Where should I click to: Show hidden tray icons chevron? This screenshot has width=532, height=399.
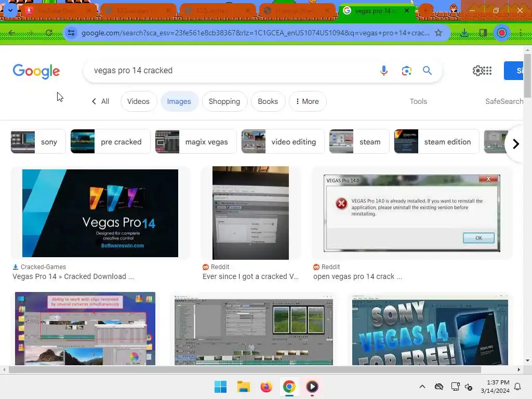click(x=422, y=387)
